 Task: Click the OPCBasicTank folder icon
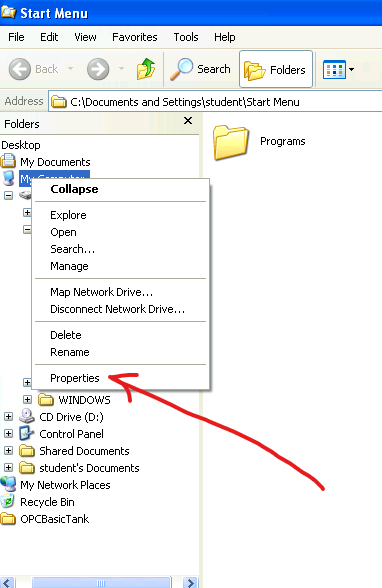click(x=8, y=519)
